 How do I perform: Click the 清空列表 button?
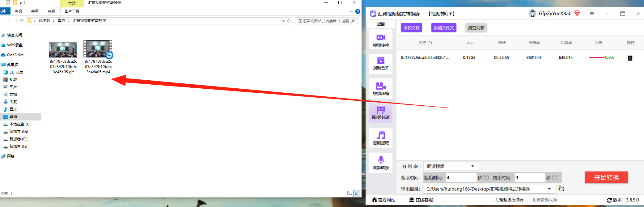476,28
